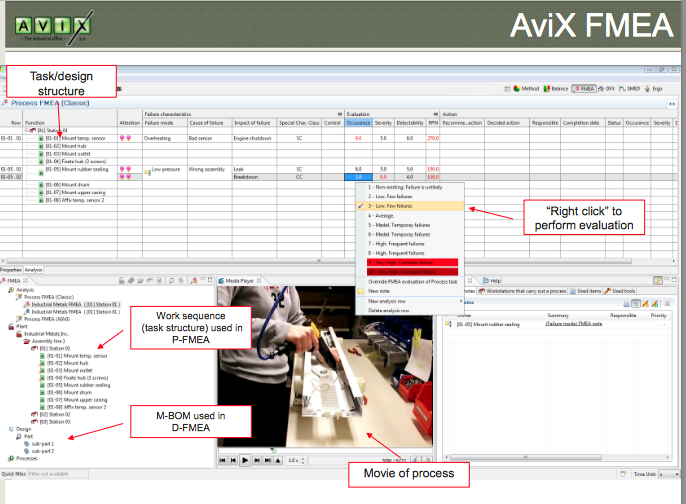Viewport: 686px width, 504px height.
Task: Switch to the DFX perspective
Action: tap(607, 88)
